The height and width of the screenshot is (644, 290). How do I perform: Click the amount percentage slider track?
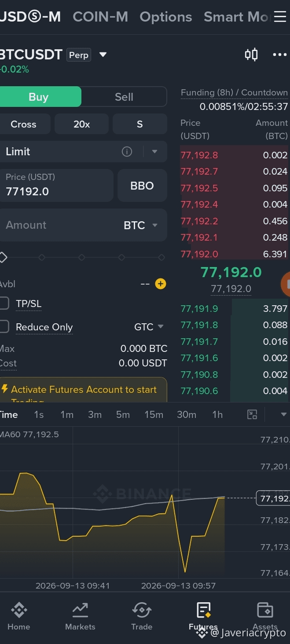tap(82, 257)
